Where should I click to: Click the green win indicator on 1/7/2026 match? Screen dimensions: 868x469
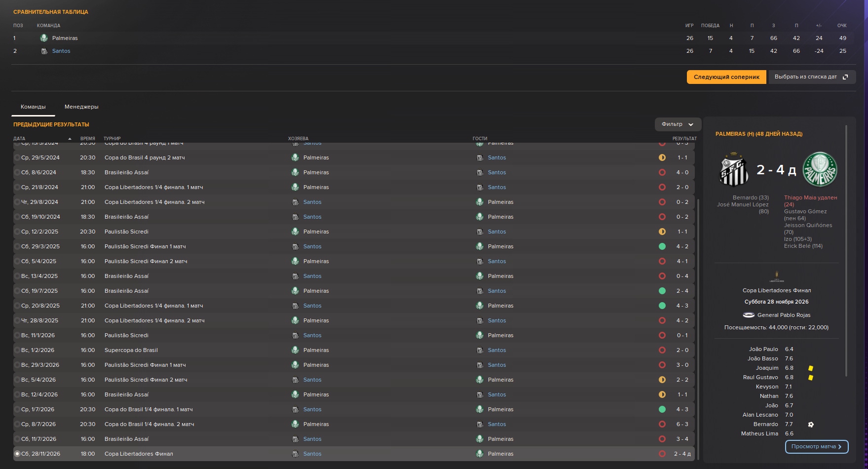pyautogui.click(x=662, y=409)
